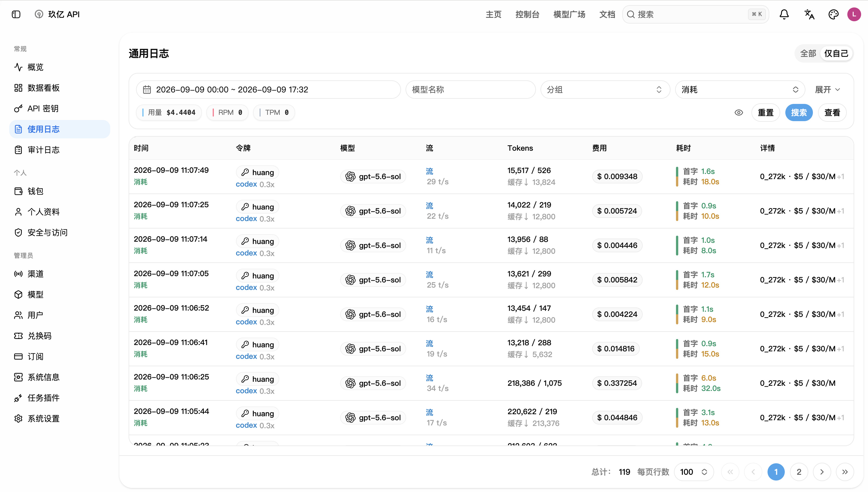Screen dimensions: 868x492
Task: Click the 模型名称 input field
Action: pyautogui.click(x=470, y=90)
